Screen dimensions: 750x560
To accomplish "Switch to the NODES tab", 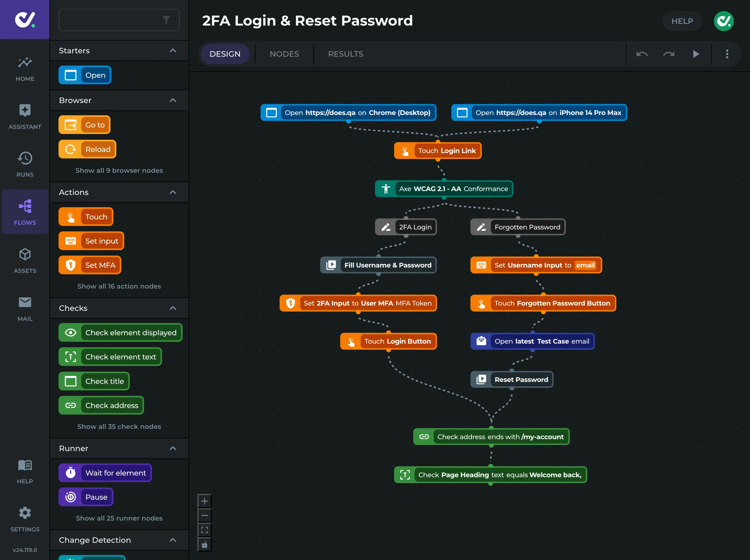I will click(x=284, y=54).
